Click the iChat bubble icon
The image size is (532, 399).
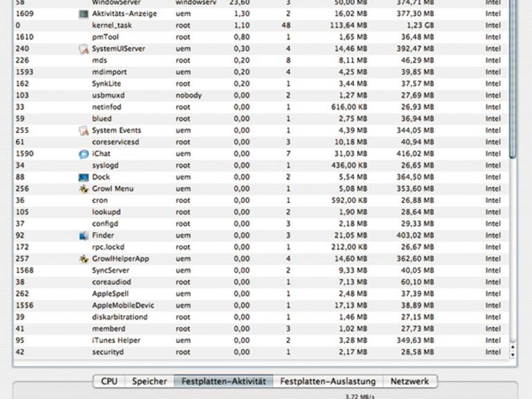[x=84, y=154]
